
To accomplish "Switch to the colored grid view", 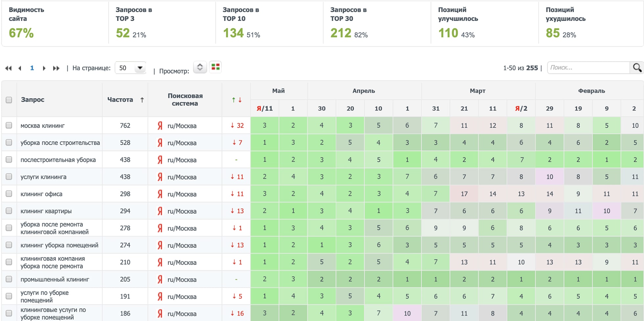I will [216, 67].
